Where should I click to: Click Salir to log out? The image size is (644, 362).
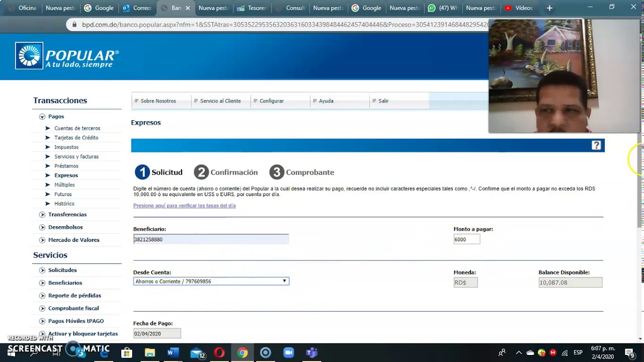pyautogui.click(x=383, y=101)
